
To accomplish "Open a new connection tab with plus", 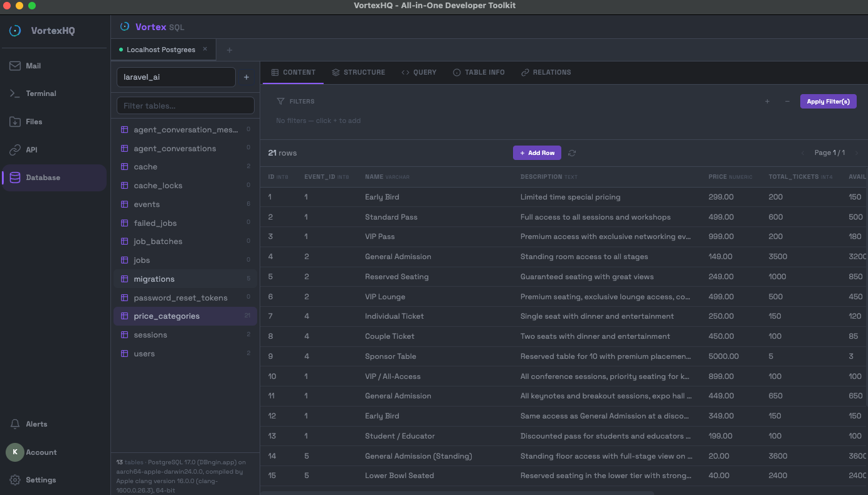I will (229, 49).
